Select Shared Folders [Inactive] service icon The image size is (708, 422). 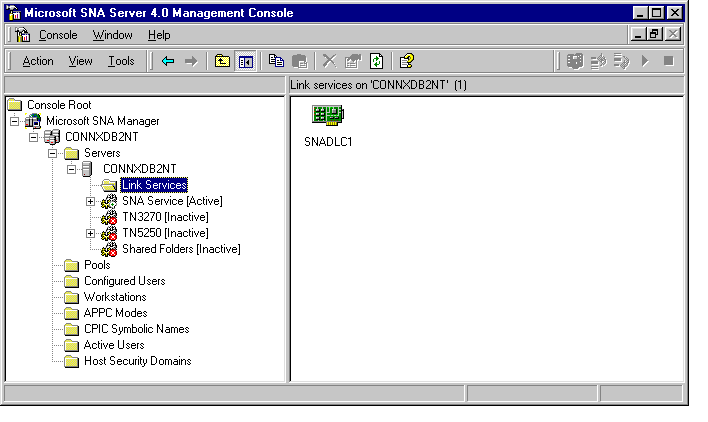click(x=109, y=249)
